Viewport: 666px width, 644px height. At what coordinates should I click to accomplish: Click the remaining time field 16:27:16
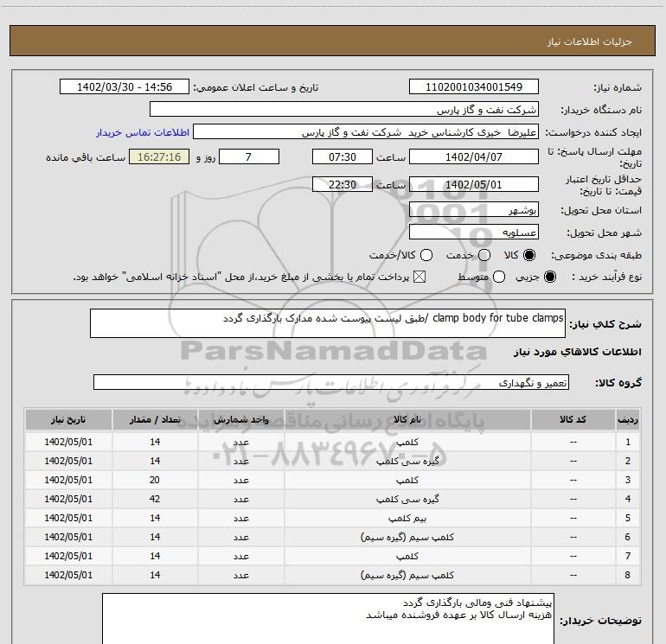[x=159, y=157]
